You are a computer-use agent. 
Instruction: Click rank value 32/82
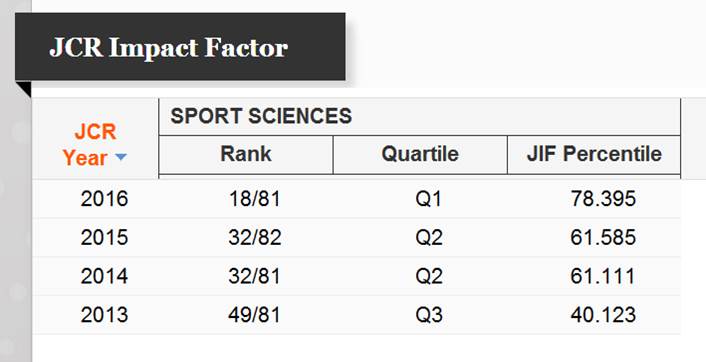pyautogui.click(x=254, y=237)
